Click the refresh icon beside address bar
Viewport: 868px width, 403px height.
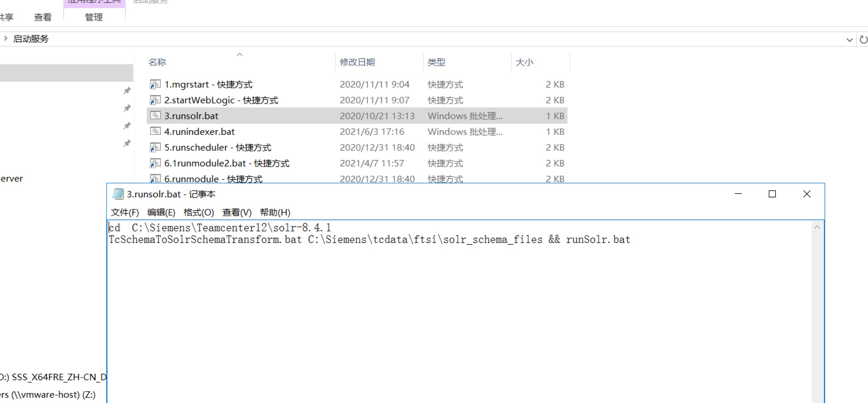863,40
